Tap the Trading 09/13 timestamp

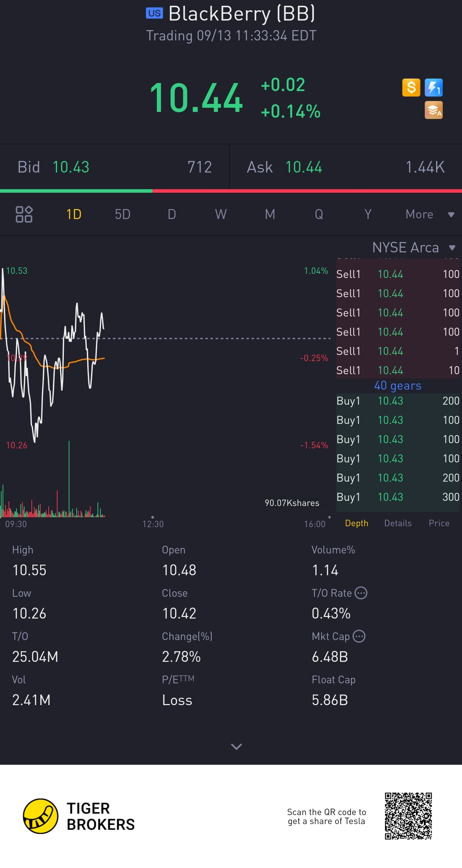pos(231,35)
